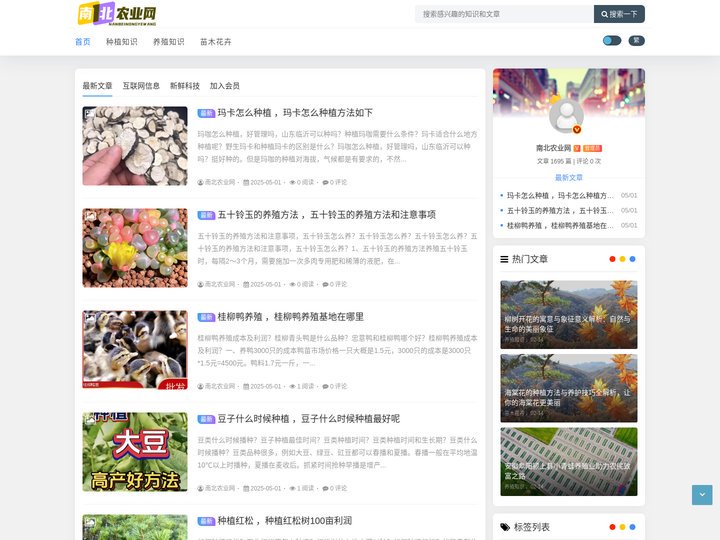Click the 热门文章 list icon

[x=504, y=259]
